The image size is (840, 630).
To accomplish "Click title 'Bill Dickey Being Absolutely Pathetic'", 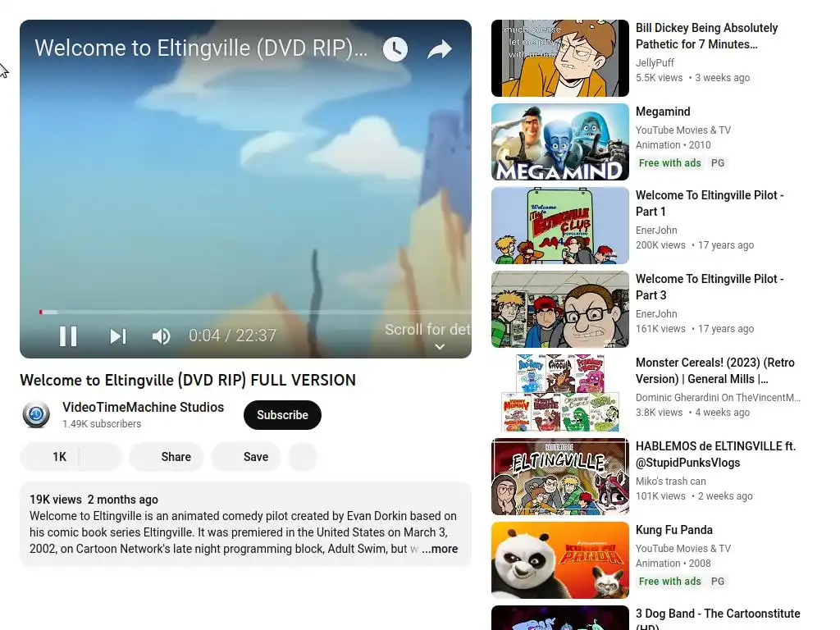I will [x=706, y=36].
